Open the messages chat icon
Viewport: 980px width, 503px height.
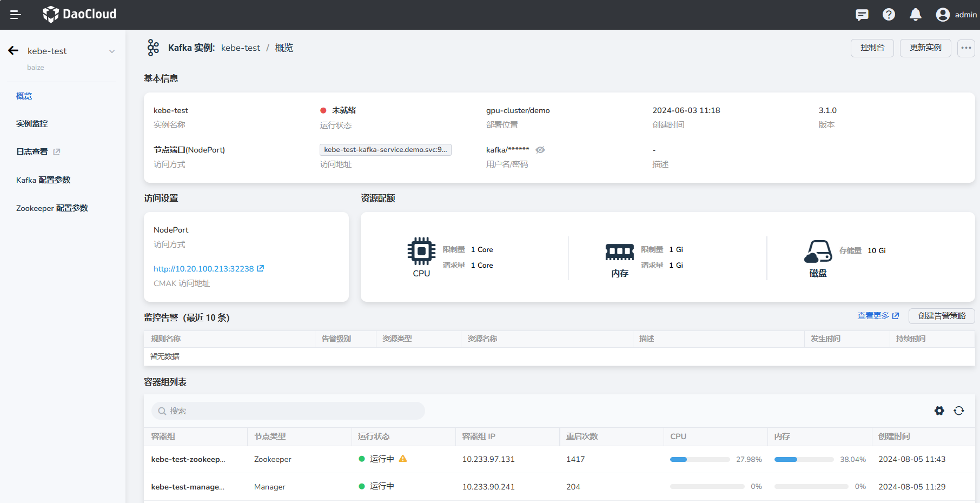click(x=862, y=15)
